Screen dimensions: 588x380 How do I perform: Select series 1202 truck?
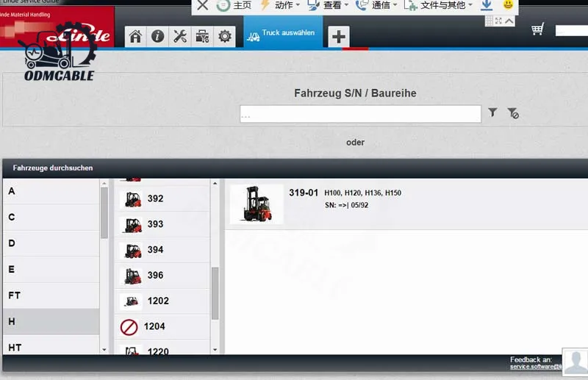pos(162,301)
